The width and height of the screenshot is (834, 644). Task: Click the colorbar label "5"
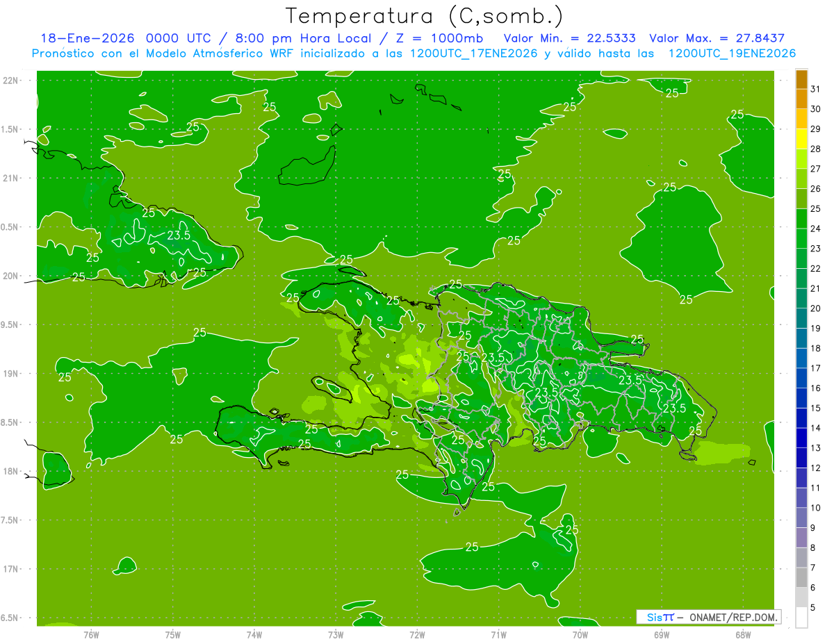(813, 608)
